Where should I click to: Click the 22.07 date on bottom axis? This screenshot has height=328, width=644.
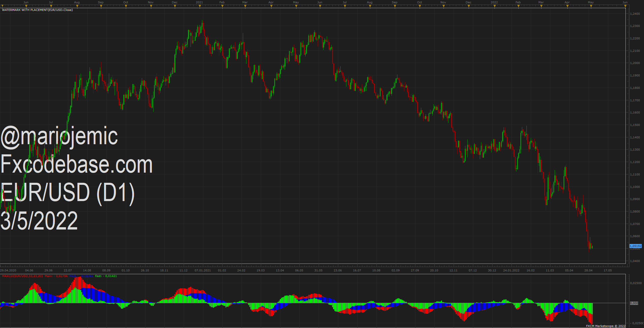point(68,270)
